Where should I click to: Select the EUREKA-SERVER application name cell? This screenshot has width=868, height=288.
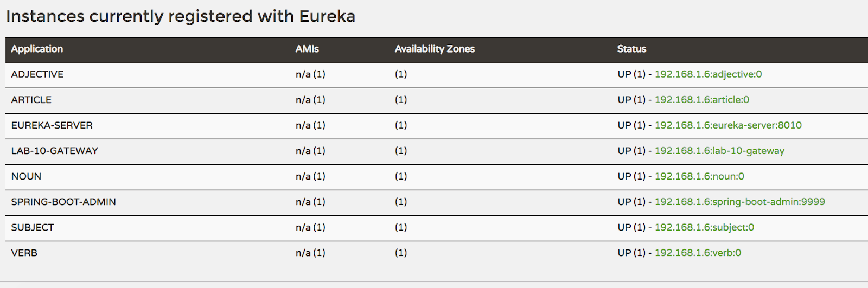(x=52, y=125)
